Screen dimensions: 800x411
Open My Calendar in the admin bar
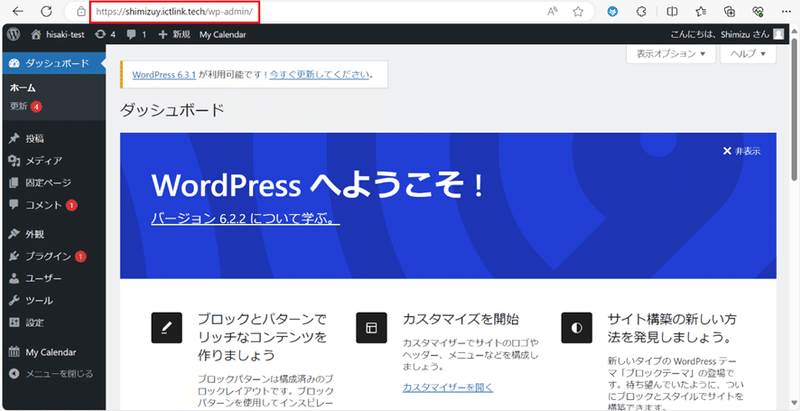point(222,34)
